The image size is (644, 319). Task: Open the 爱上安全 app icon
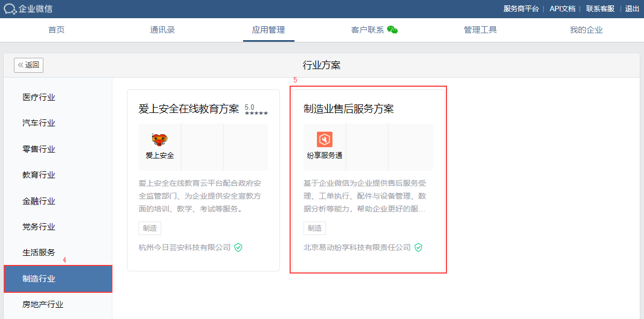point(160,140)
